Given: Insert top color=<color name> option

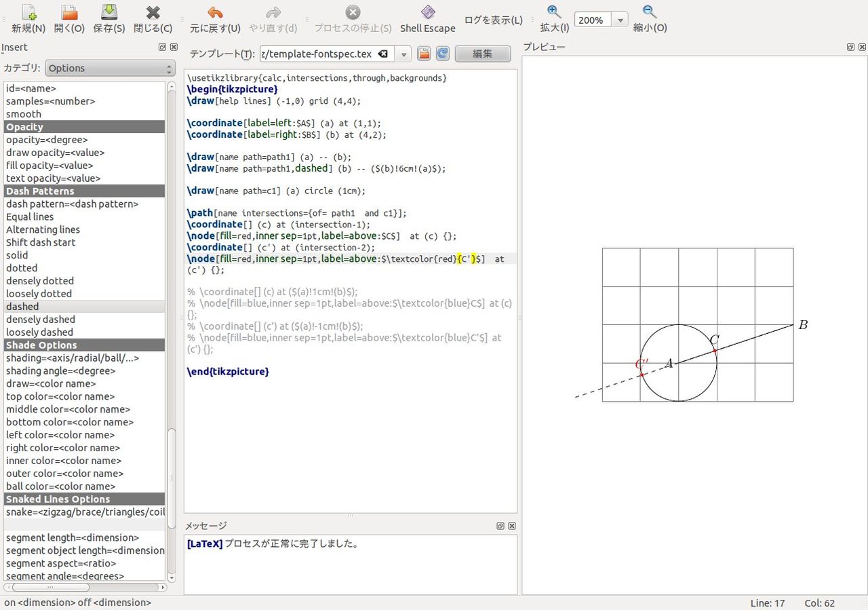Looking at the screenshot, I should click(x=85, y=396).
